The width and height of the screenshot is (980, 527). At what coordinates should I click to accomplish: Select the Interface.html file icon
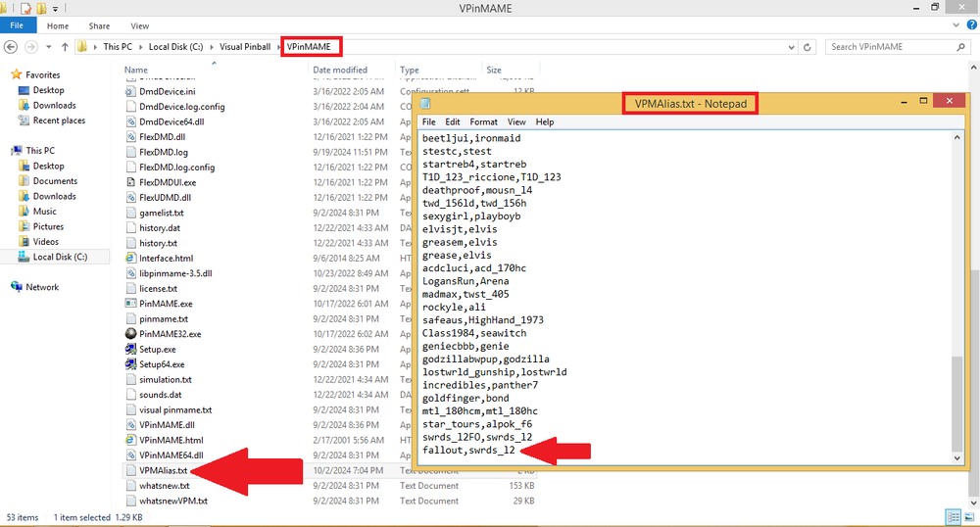(130, 258)
